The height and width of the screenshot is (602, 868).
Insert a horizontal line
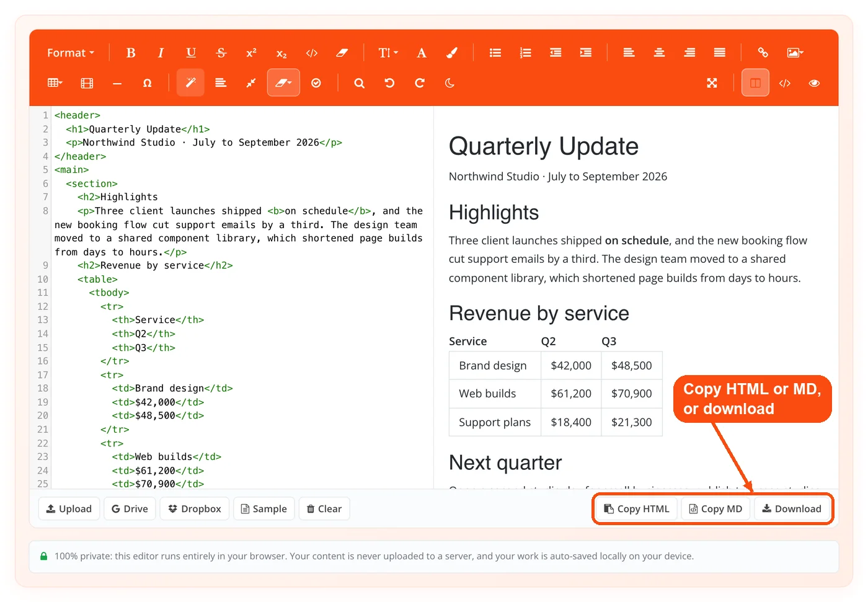point(117,83)
